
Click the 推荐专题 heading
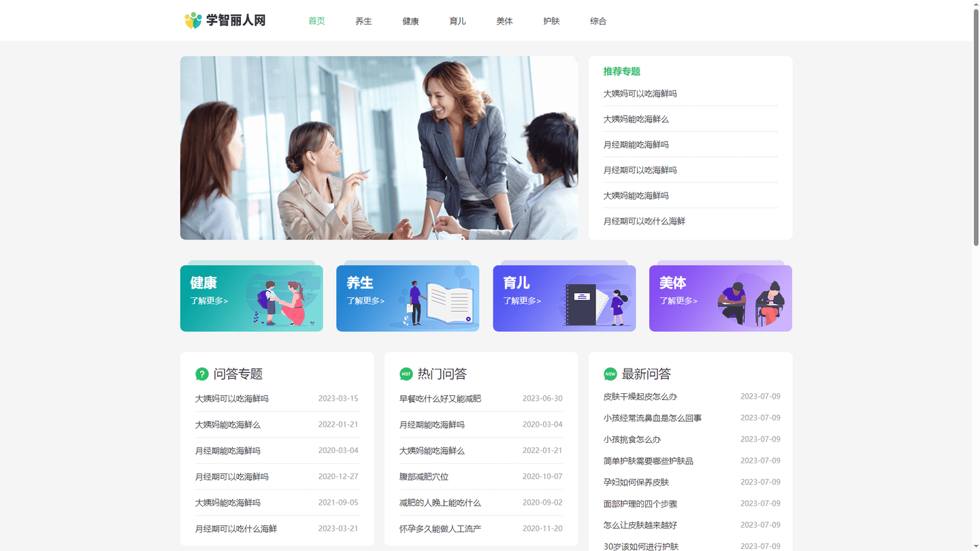click(x=621, y=71)
